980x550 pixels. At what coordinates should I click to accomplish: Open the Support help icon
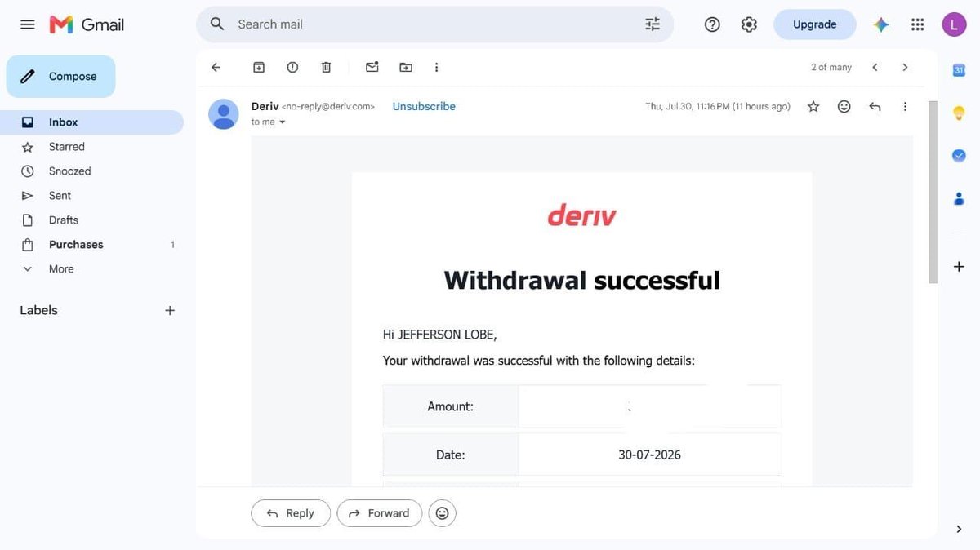click(x=712, y=24)
